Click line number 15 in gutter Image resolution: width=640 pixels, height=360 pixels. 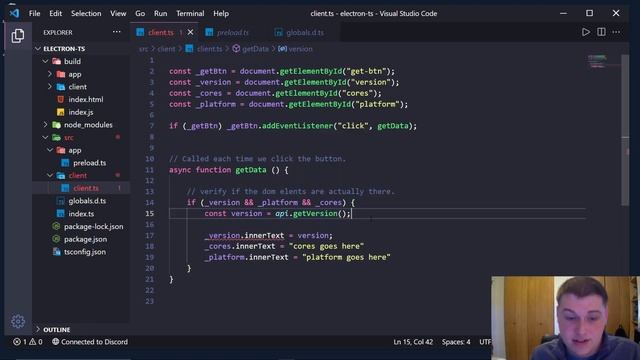click(150, 213)
